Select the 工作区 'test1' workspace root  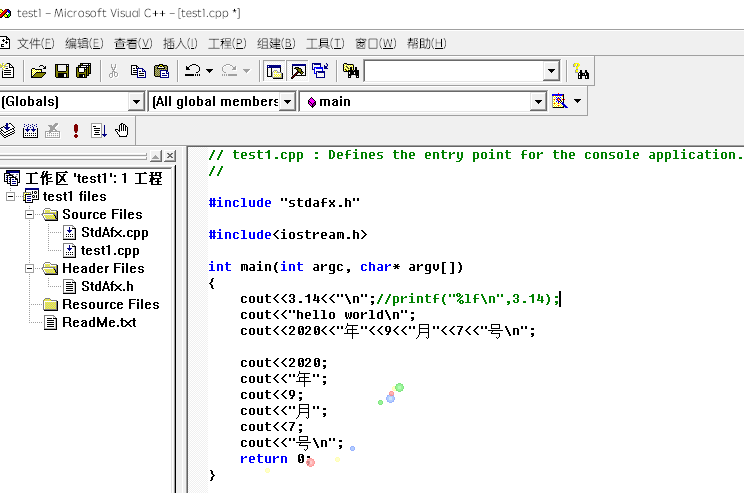pyautogui.click(x=93, y=178)
